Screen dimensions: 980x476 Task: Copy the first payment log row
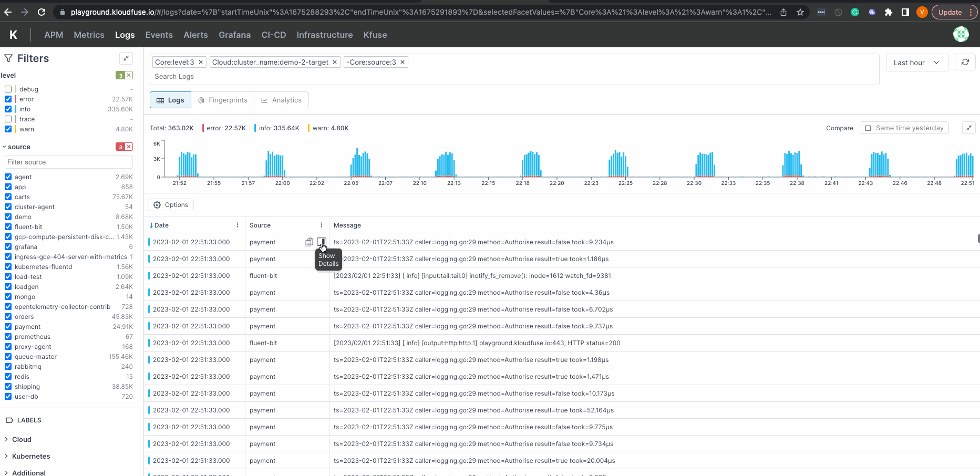point(309,242)
